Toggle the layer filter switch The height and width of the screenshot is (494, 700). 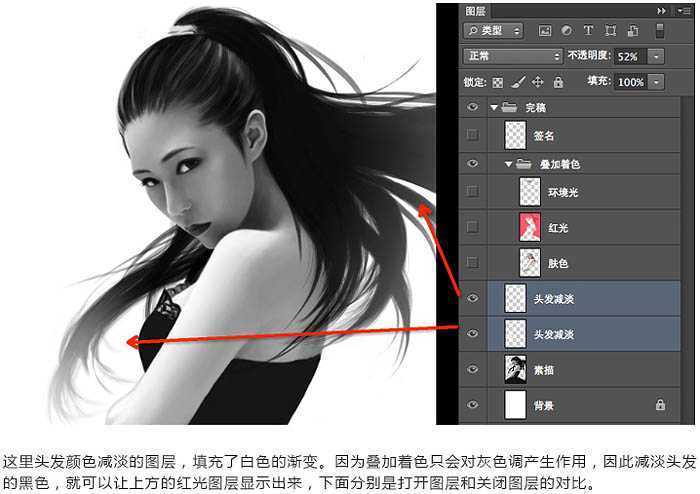[x=659, y=31]
